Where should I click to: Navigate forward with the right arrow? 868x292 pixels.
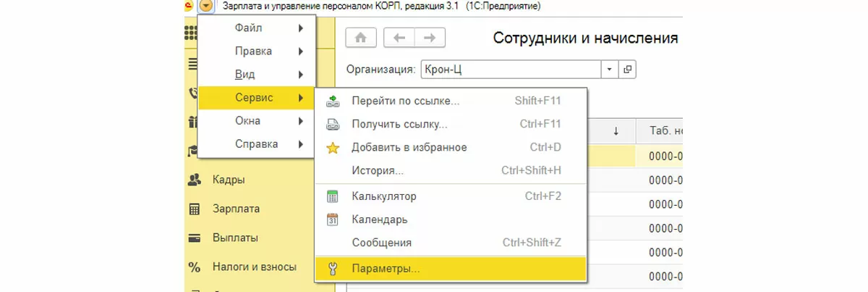pos(430,38)
